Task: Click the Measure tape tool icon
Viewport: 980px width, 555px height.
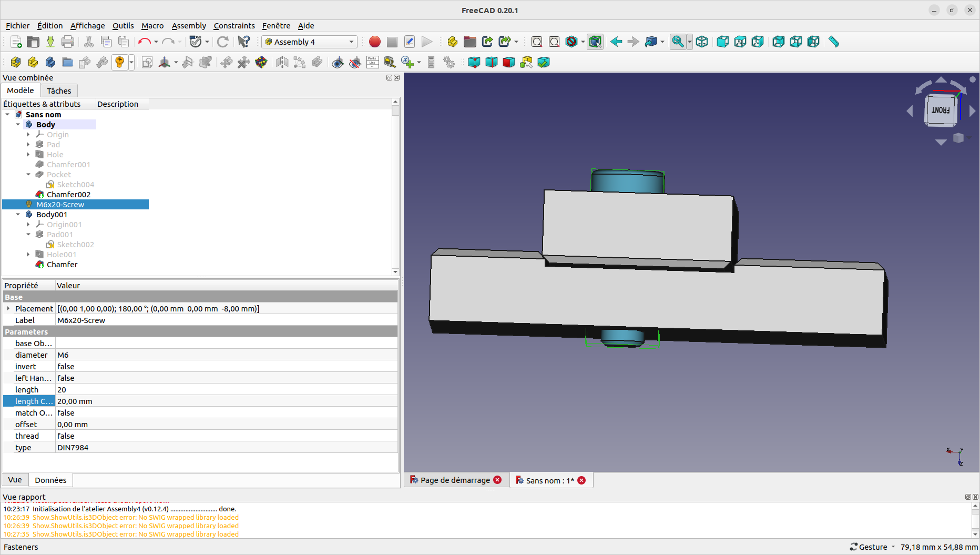Action: pos(390,62)
